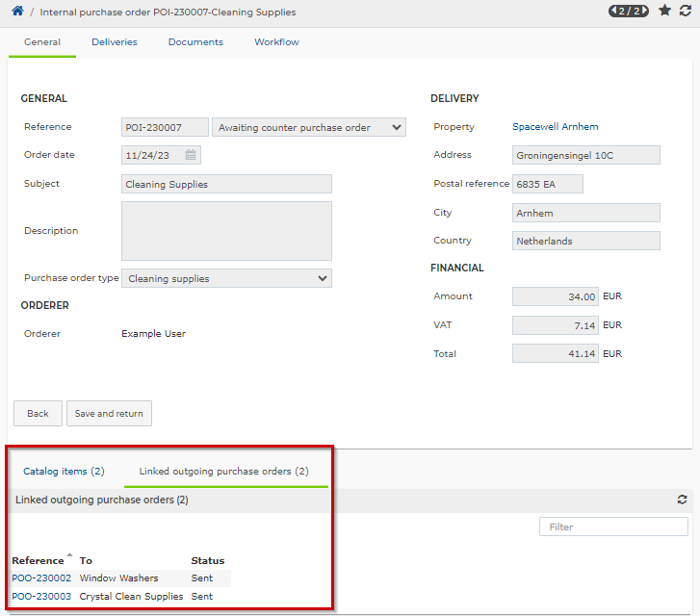
Task: Click the Reference field POI-230007
Action: (165, 127)
